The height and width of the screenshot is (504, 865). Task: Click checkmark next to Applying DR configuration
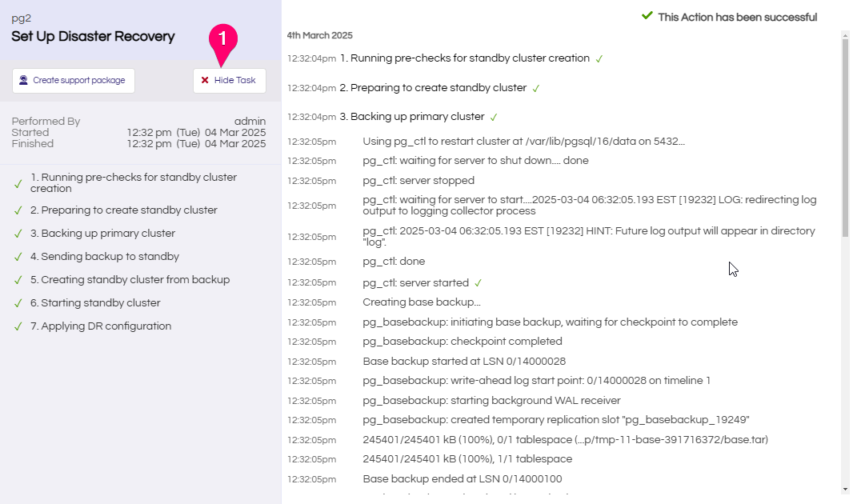coord(18,326)
